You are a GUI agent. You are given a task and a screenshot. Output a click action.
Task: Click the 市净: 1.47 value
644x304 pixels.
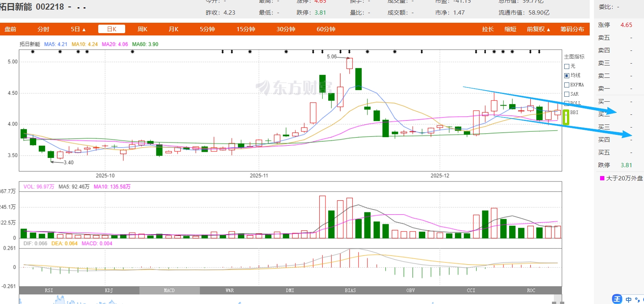pos(450,13)
